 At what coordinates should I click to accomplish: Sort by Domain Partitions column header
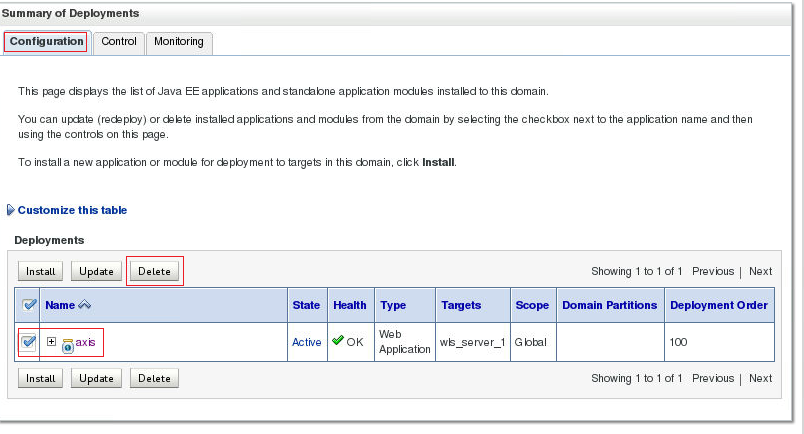(610, 305)
